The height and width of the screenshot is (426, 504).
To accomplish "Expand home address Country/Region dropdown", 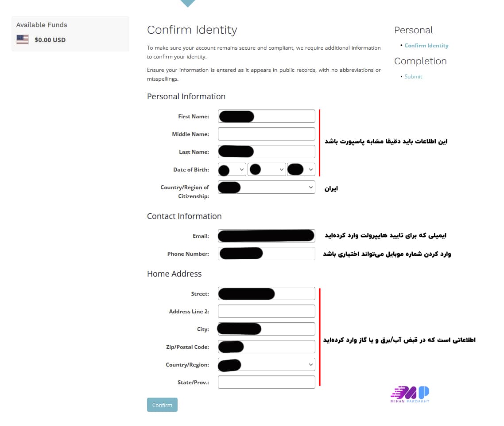I will 267,364.
